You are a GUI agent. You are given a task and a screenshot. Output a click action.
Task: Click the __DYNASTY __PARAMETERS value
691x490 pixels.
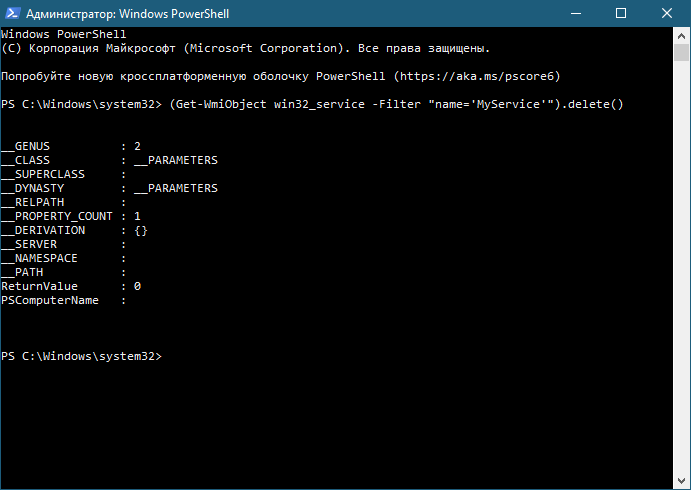point(176,188)
